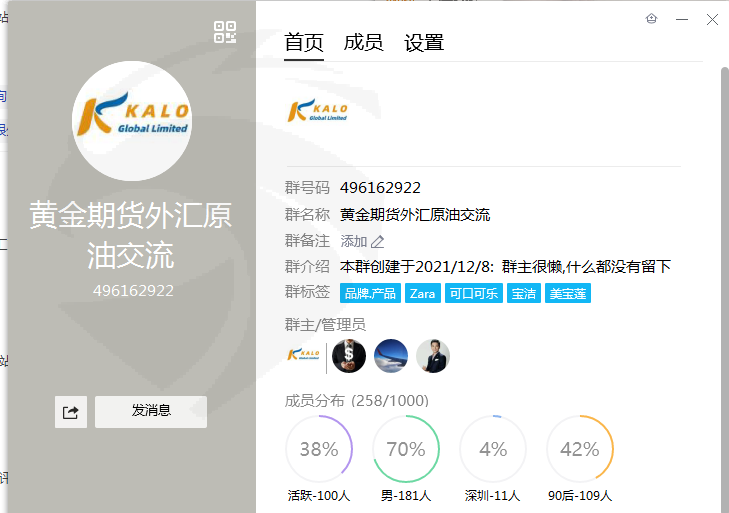Click the 活跃-100人 label

(319, 496)
